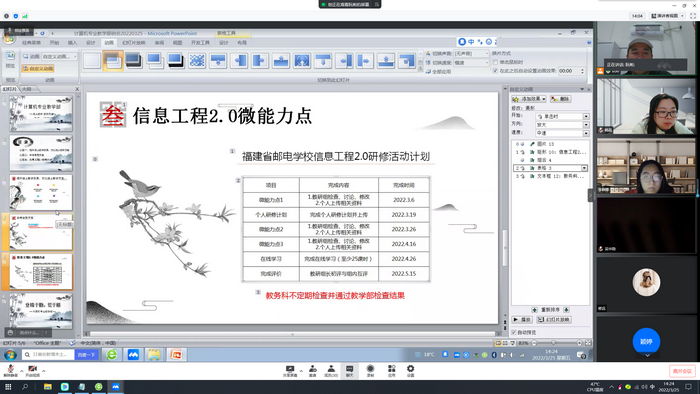Click the delete effect button in animation pane
This screenshot has height=394, width=700.
click(561, 99)
